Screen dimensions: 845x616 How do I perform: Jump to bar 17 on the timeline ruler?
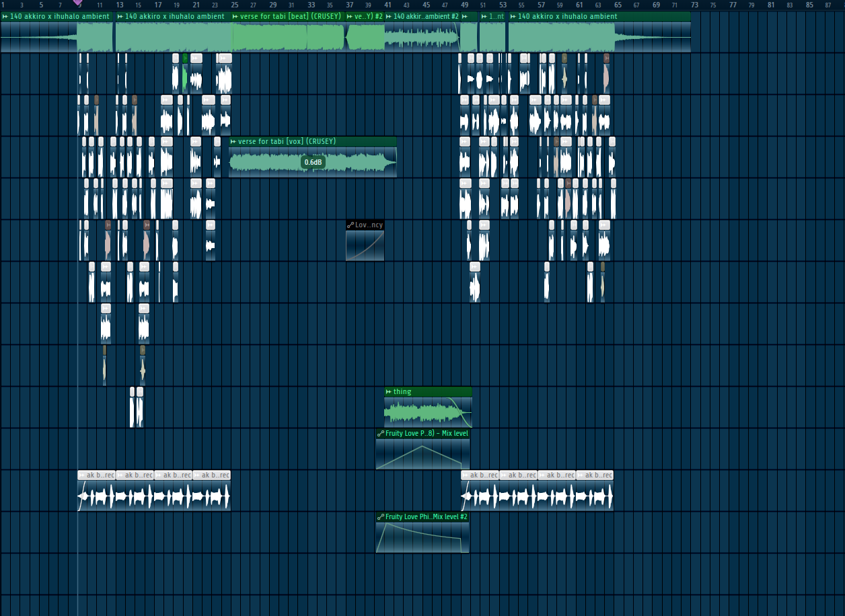click(x=158, y=5)
